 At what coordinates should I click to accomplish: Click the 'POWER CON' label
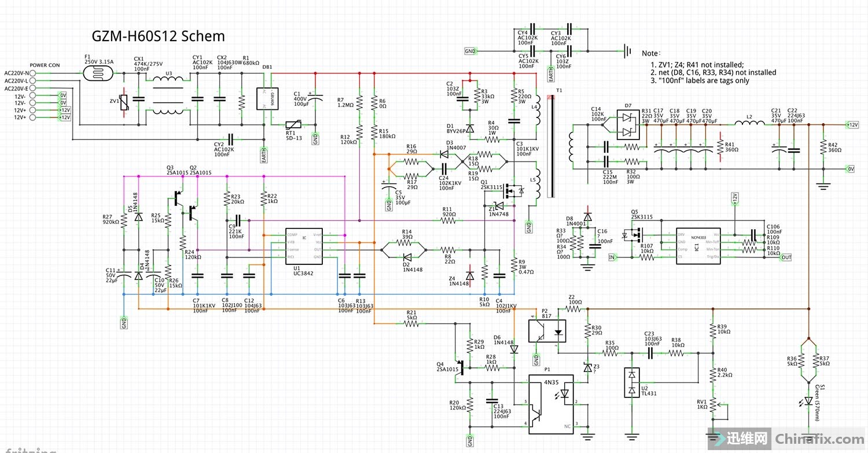tap(45, 65)
